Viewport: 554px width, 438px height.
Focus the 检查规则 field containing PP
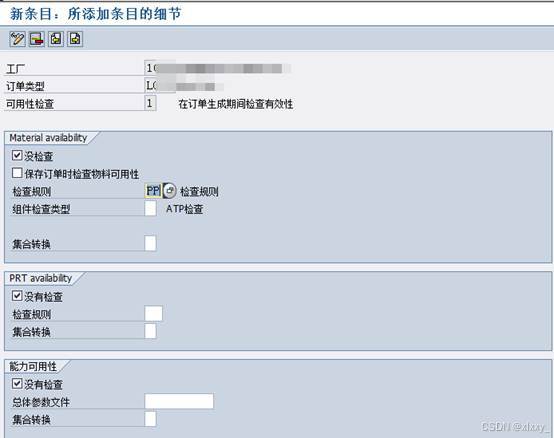[x=153, y=191]
